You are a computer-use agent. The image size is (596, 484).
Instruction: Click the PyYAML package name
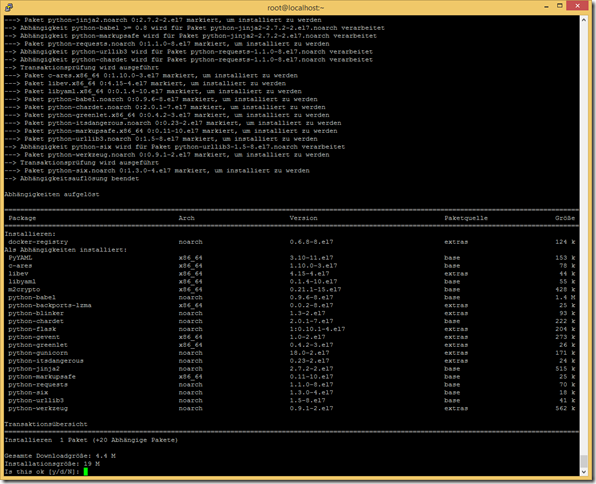(21, 258)
